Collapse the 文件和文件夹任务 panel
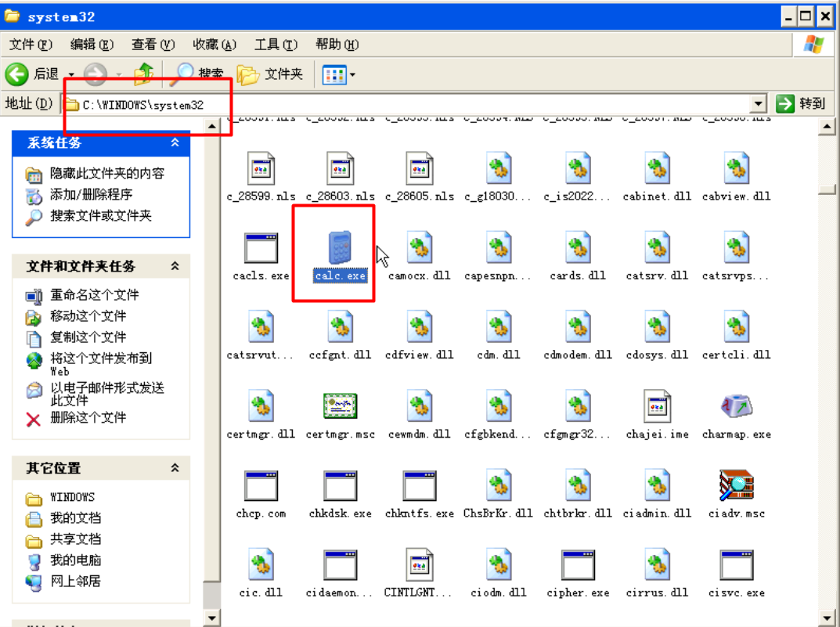Image resolution: width=840 pixels, height=627 pixels. pos(175,266)
